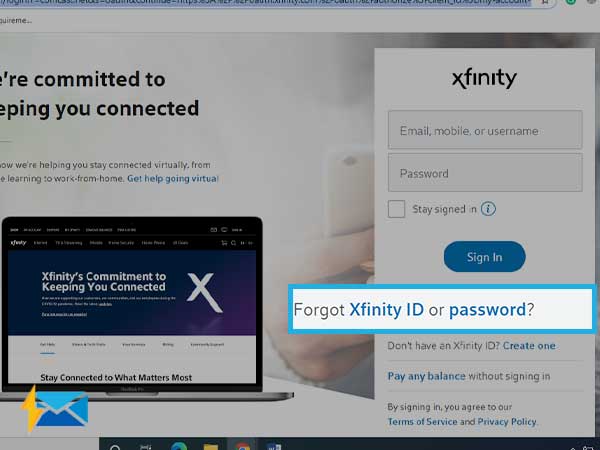
Task: Open the Pay any balance link
Action: [x=426, y=376]
